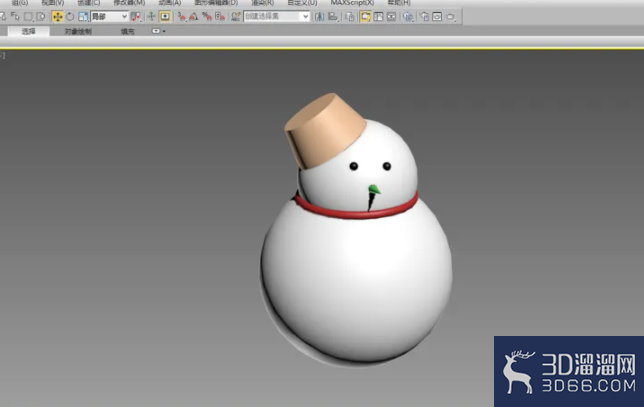Screen dimensions: 644x407
Task: Open the Curve Editor
Action: [x=378, y=16]
